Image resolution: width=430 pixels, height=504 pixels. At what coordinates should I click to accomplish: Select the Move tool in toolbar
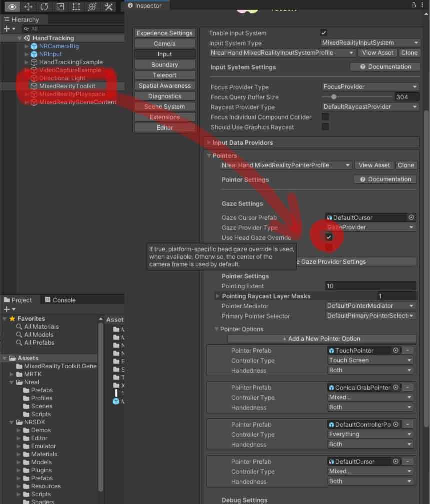coord(28,7)
